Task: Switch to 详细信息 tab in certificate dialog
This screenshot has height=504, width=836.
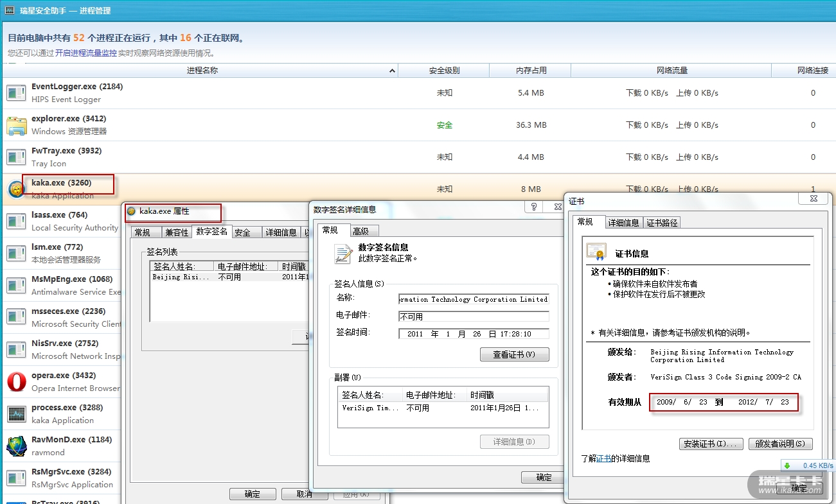Action: click(x=623, y=223)
